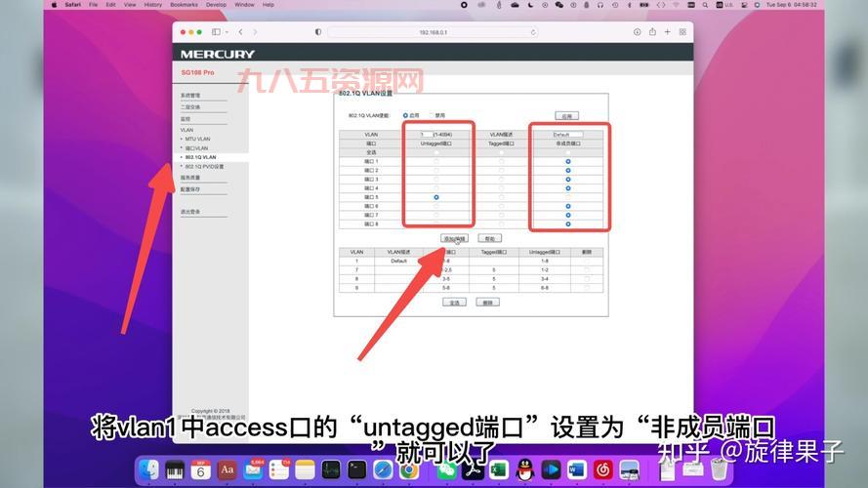Expand the VLAN sidebar section

pos(186,130)
